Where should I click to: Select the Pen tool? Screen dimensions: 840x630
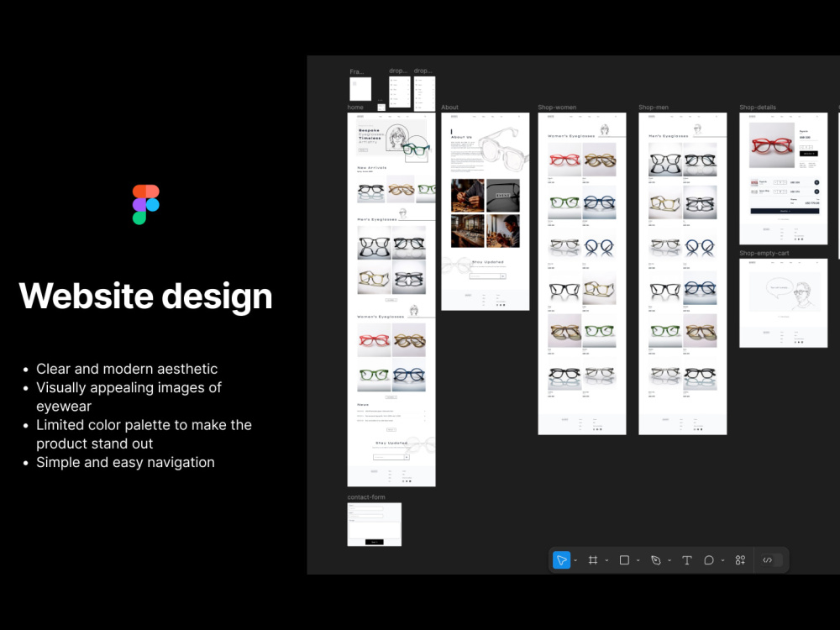point(655,559)
